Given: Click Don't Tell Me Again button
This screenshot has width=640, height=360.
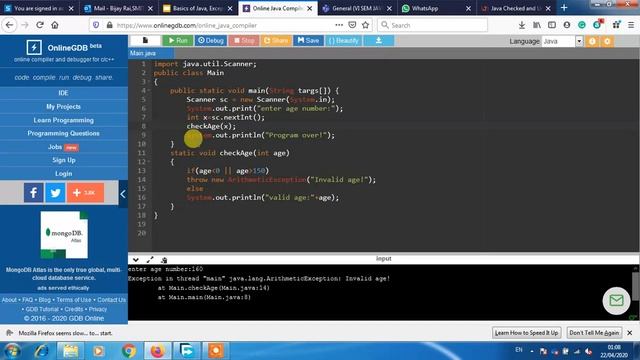Looking at the screenshot, I should pos(594,333).
